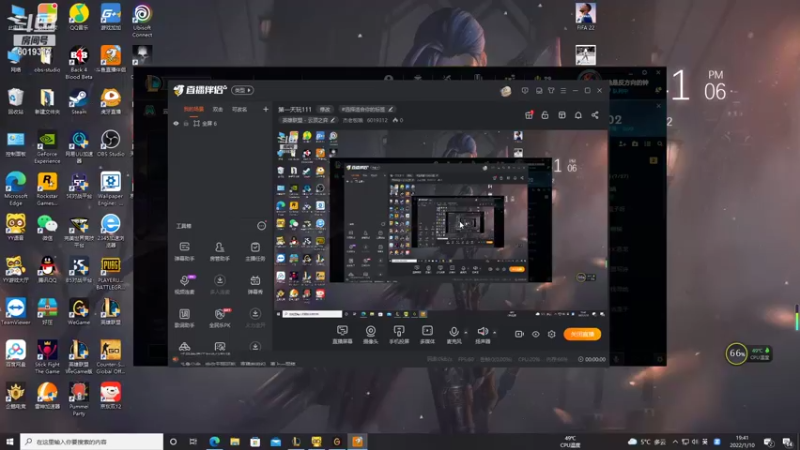Open the settings gear beside the orange button
The image size is (800, 450).
click(552, 334)
